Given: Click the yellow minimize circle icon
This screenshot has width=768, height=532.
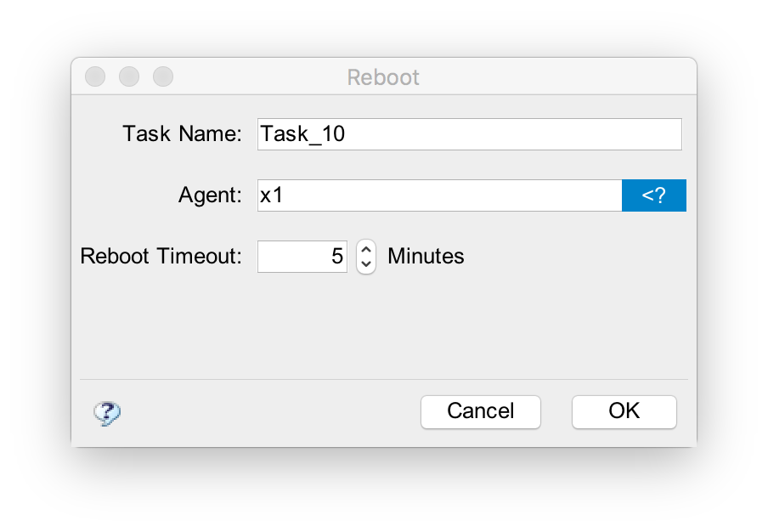Looking at the screenshot, I should pos(129,76).
